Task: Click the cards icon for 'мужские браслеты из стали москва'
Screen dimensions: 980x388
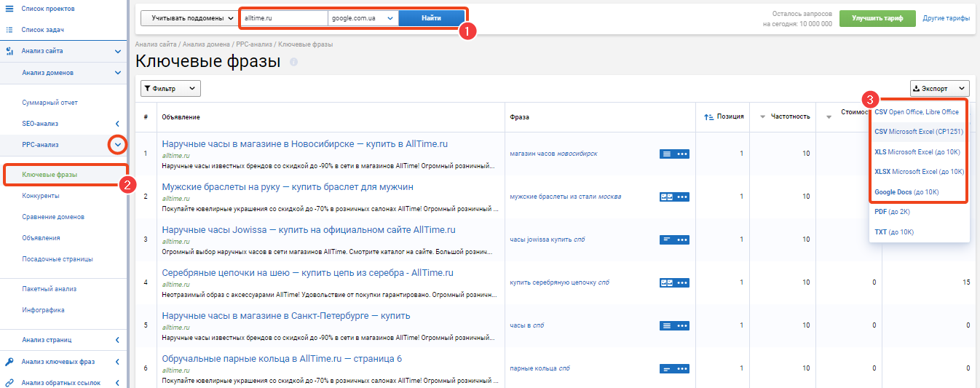Action: pyautogui.click(x=667, y=197)
